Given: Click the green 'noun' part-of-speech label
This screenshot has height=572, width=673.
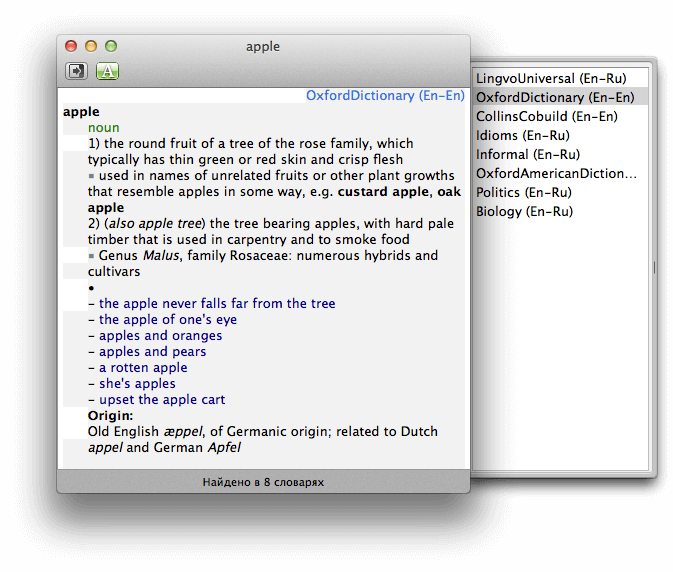Looking at the screenshot, I should tap(103, 127).
